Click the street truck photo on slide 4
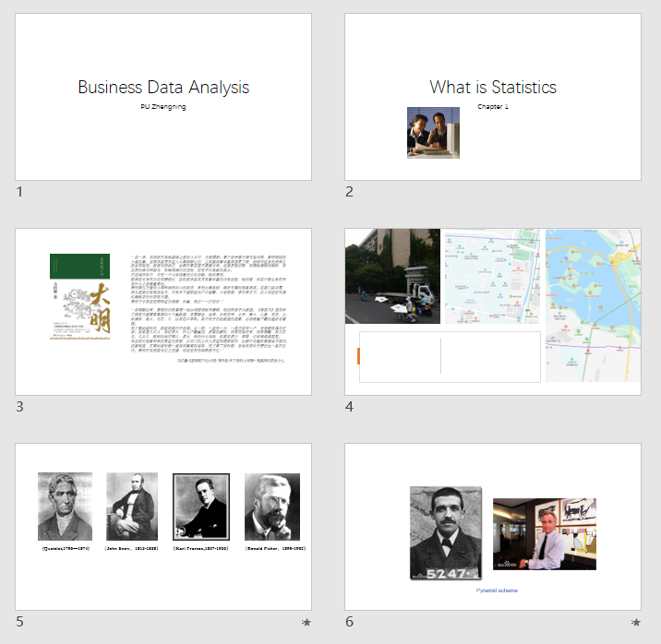This screenshot has height=644, width=661. click(392, 276)
